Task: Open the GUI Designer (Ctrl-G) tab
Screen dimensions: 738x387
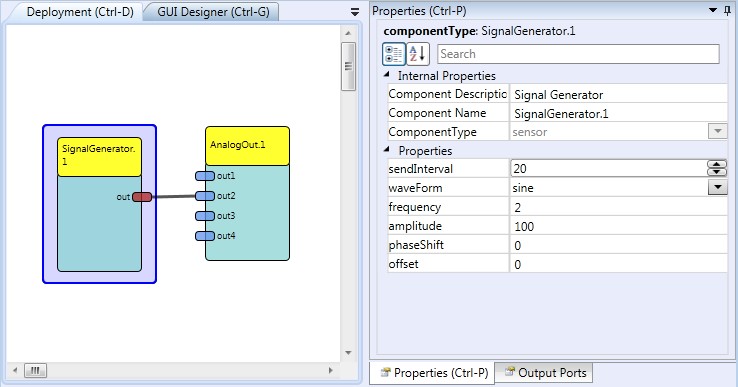Action: 213,12
